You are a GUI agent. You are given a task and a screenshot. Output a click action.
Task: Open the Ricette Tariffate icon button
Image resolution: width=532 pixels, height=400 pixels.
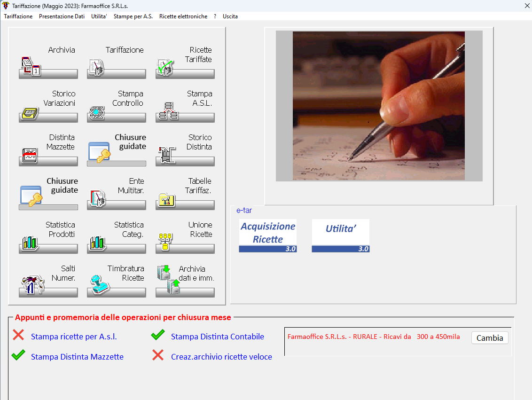click(185, 62)
